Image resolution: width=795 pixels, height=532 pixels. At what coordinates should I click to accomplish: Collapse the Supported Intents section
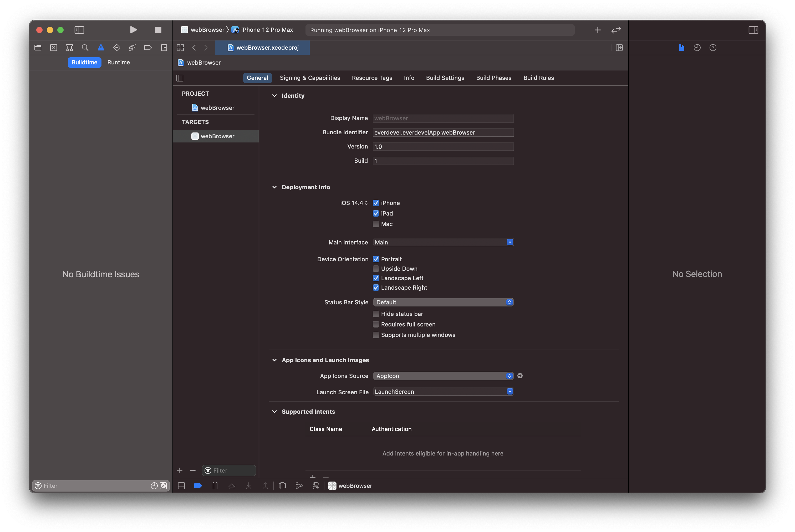click(x=274, y=412)
